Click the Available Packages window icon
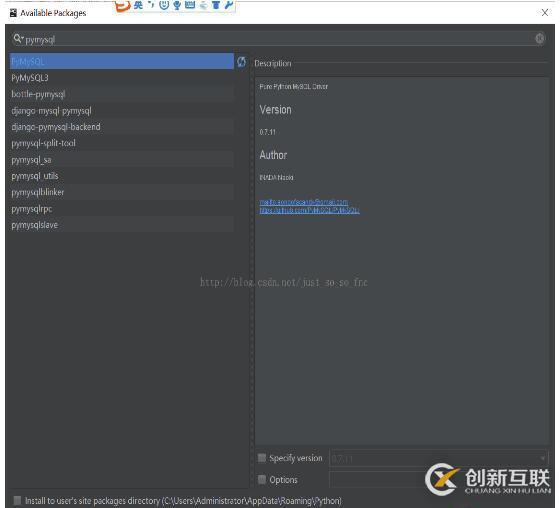 13,13
